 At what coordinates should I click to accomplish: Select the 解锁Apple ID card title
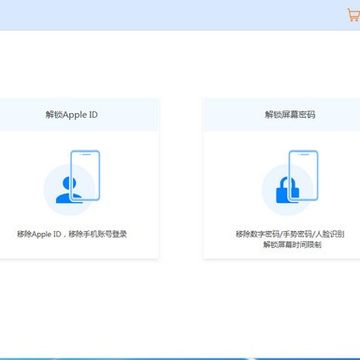[72, 115]
